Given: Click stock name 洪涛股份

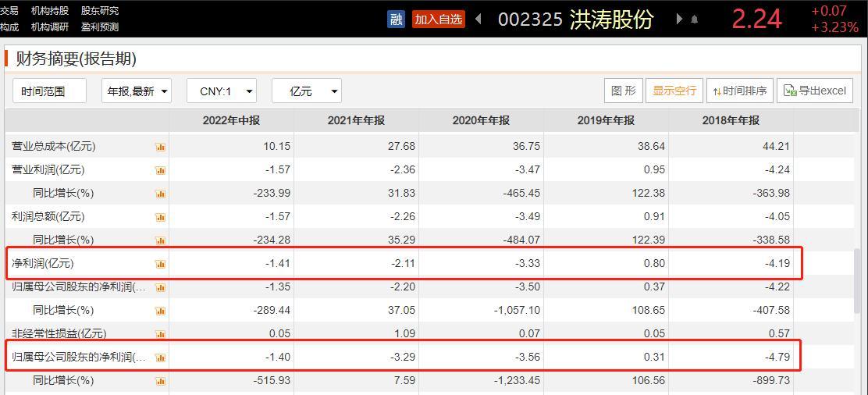Looking at the screenshot, I should pyautogui.click(x=612, y=20).
